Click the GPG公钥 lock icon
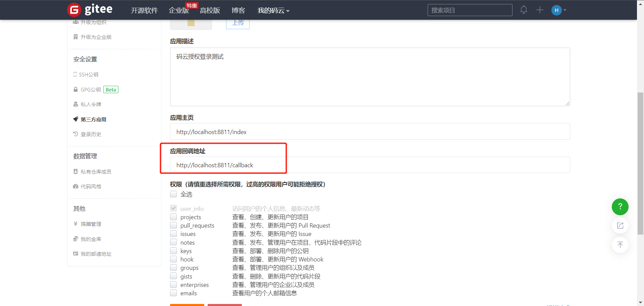 pyautogui.click(x=75, y=89)
